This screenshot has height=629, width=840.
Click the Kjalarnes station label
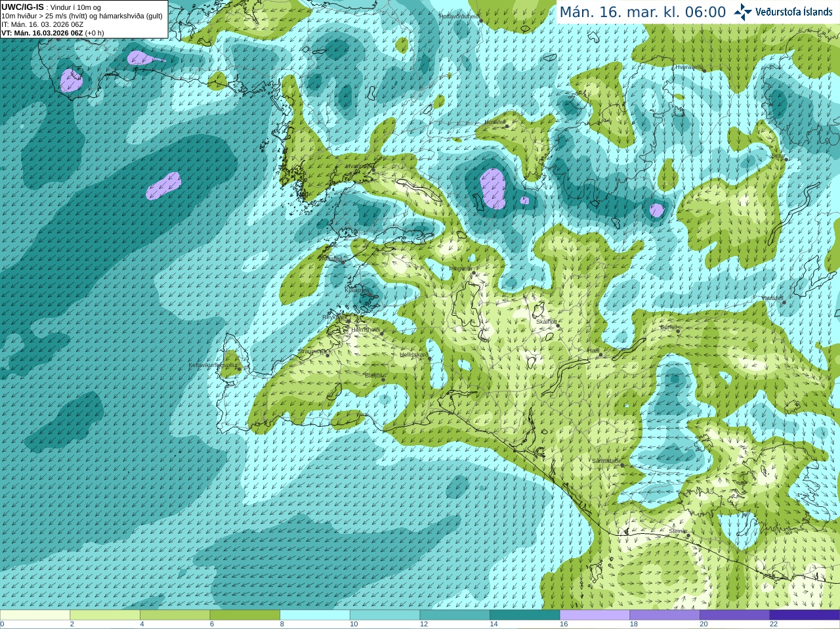[356, 290]
